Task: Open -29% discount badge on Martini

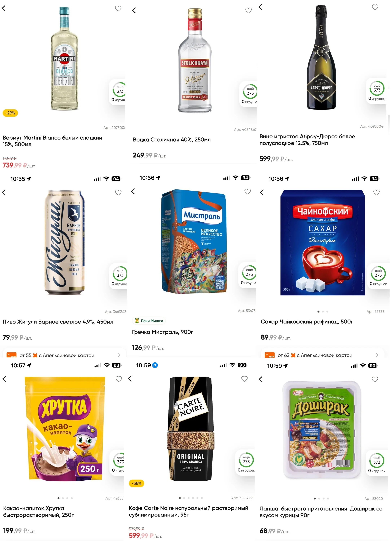Action: tap(10, 113)
